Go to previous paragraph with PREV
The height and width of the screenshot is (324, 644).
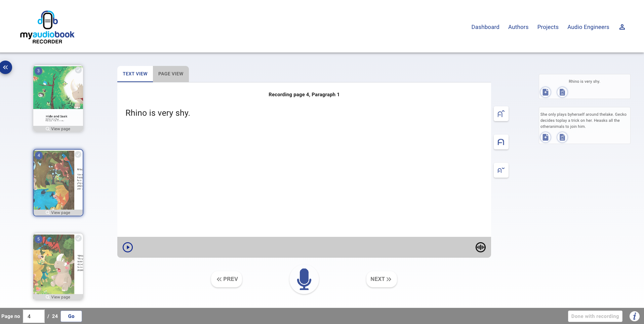227,279
